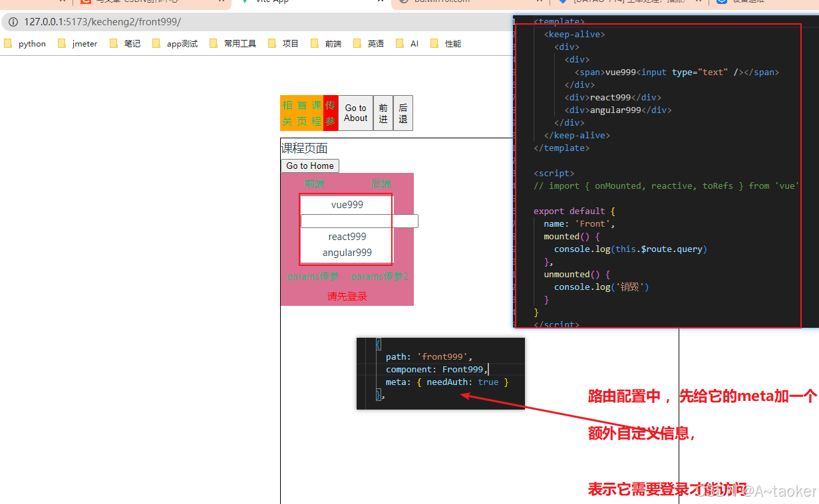Open the 性能 bookmark folder
Viewport: 819px width, 504px height.
point(446,44)
